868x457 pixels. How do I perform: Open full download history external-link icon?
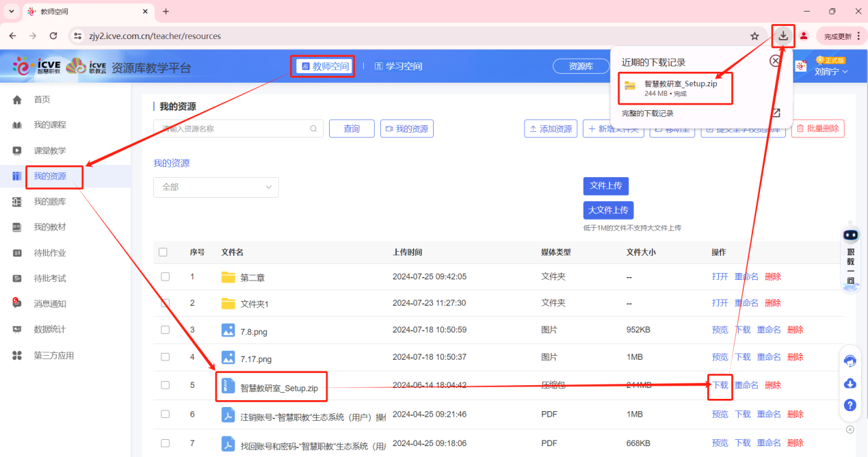pos(776,114)
